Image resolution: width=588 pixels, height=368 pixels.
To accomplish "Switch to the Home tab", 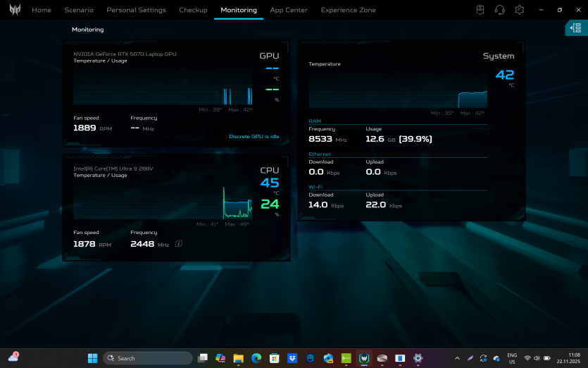I will 42,10.
